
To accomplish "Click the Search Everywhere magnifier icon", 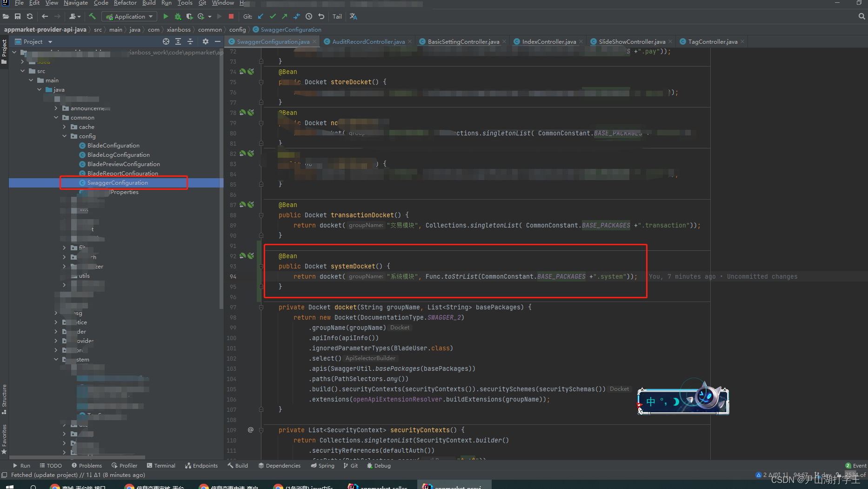I will (x=861, y=16).
